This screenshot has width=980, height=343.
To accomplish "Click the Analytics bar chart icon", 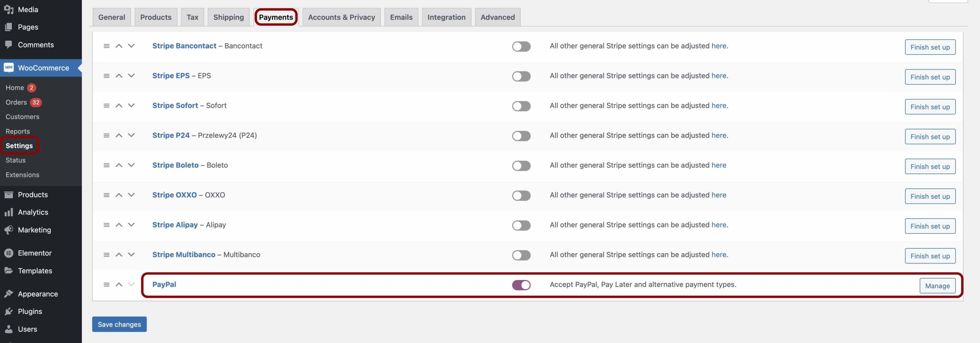I will point(8,212).
